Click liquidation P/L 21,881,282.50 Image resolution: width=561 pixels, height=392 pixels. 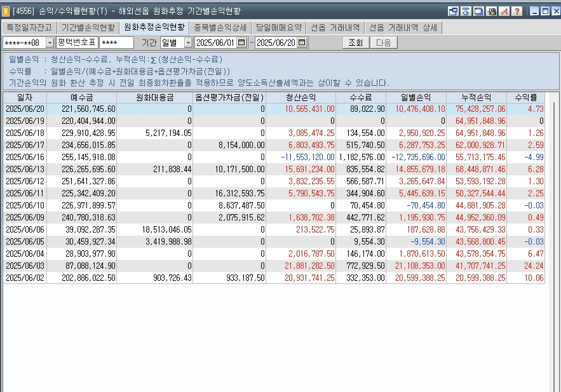click(309, 266)
